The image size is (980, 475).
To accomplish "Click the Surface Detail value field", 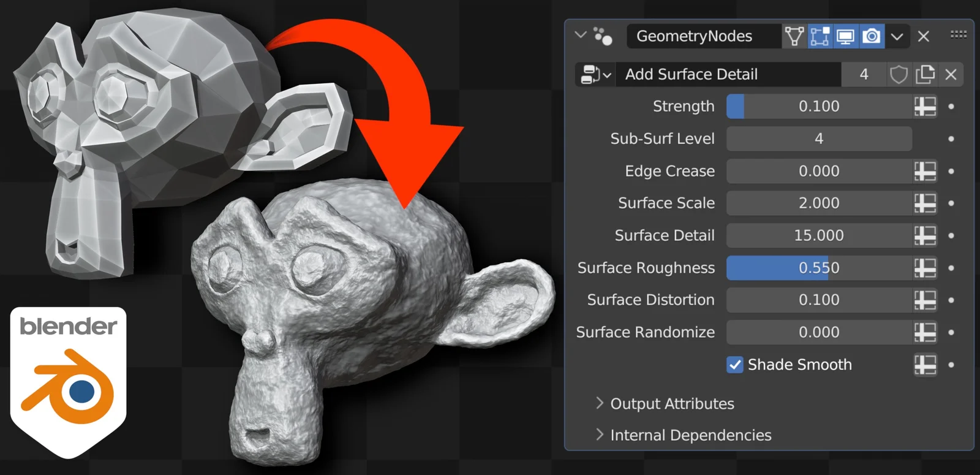I will [x=819, y=235].
